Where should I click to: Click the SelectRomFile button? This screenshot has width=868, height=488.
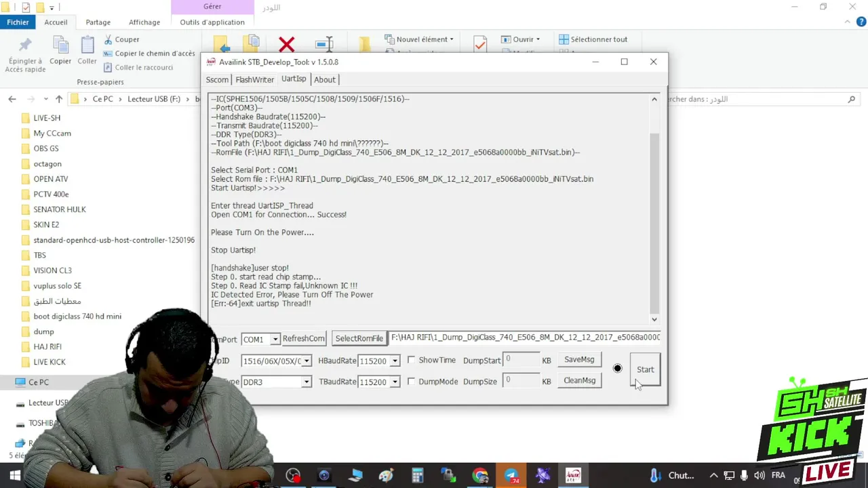pyautogui.click(x=359, y=338)
